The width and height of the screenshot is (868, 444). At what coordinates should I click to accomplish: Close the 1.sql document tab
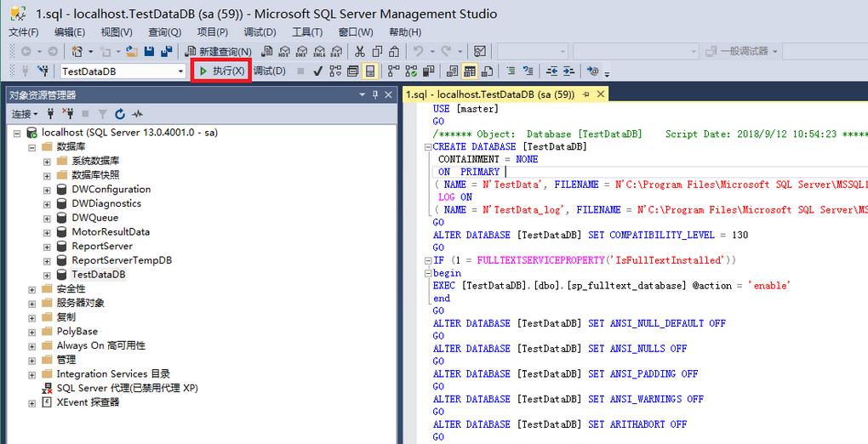(600, 94)
